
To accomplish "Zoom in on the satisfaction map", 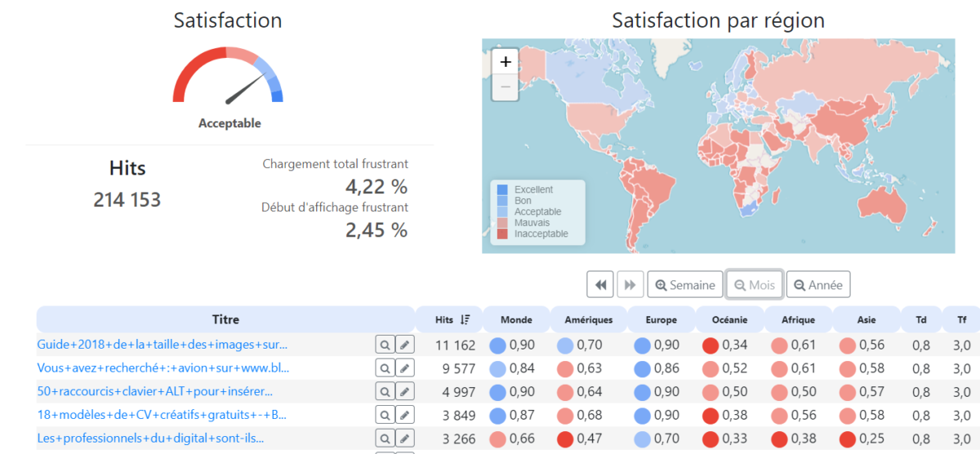I will [x=506, y=62].
